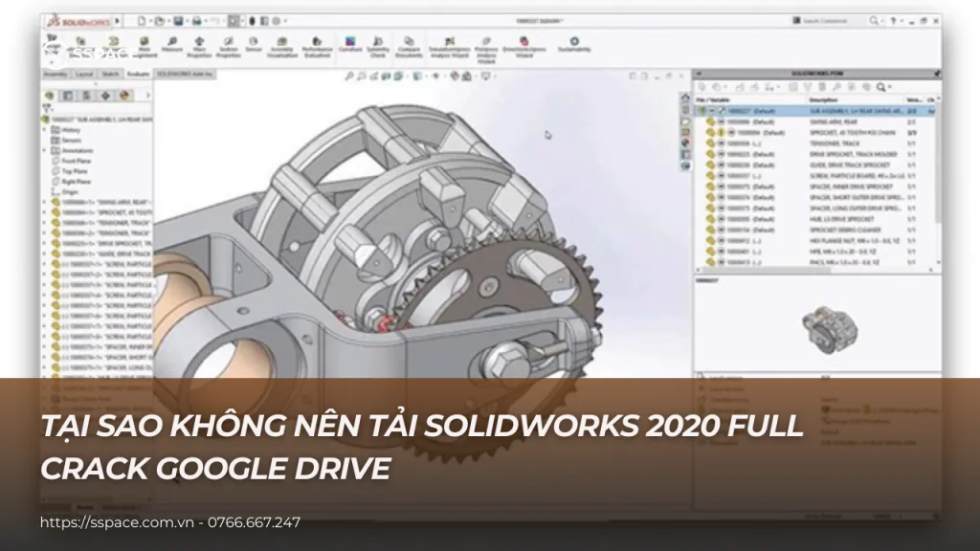Expand the SOLIDWORKS logo menu arrow

pyautogui.click(x=118, y=21)
